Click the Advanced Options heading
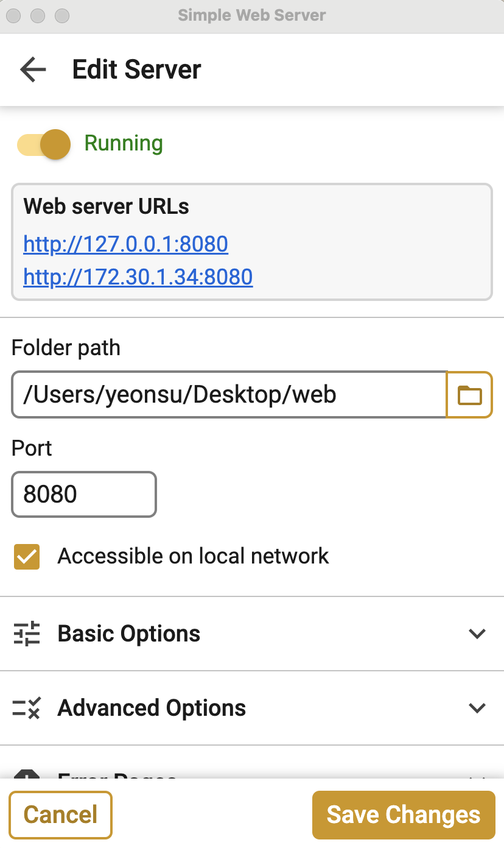504x848 pixels. click(152, 708)
